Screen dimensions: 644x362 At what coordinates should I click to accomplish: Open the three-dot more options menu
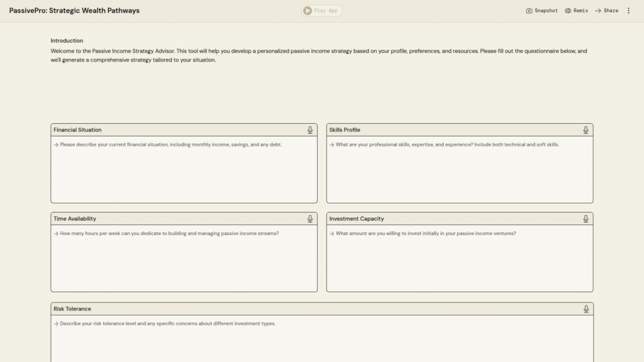[x=628, y=11]
